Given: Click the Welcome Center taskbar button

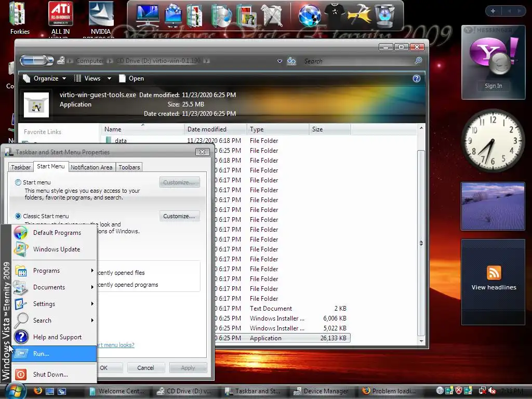Looking at the screenshot, I should [x=117, y=391].
